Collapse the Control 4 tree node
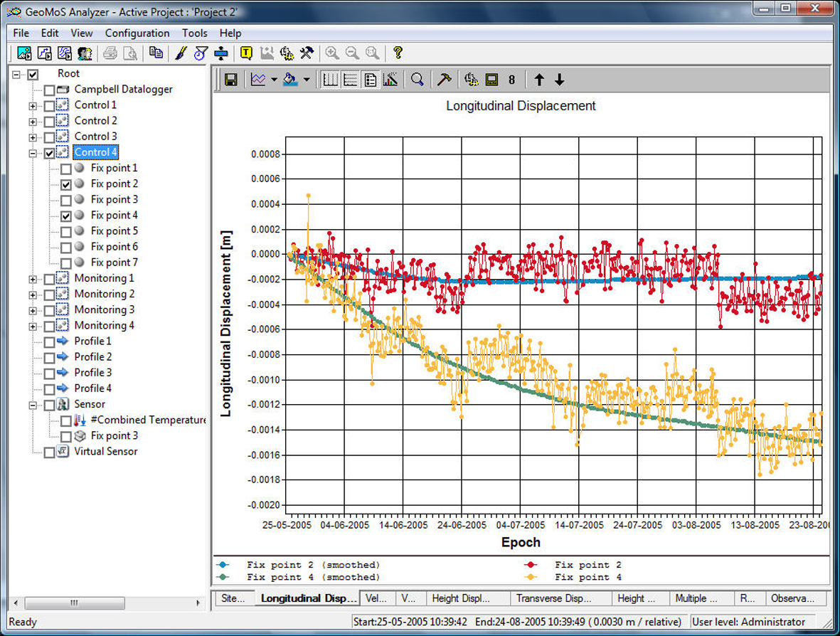The height and width of the screenshot is (636, 840). pos(33,153)
